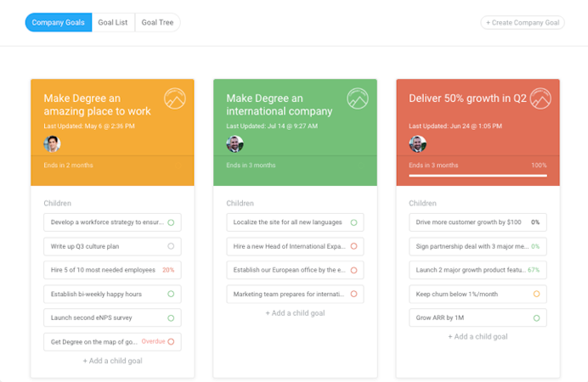The height and width of the screenshot is (382, 588).
Task: Click 'Ends in 2 months' on orange card
Action: point(68,166)
